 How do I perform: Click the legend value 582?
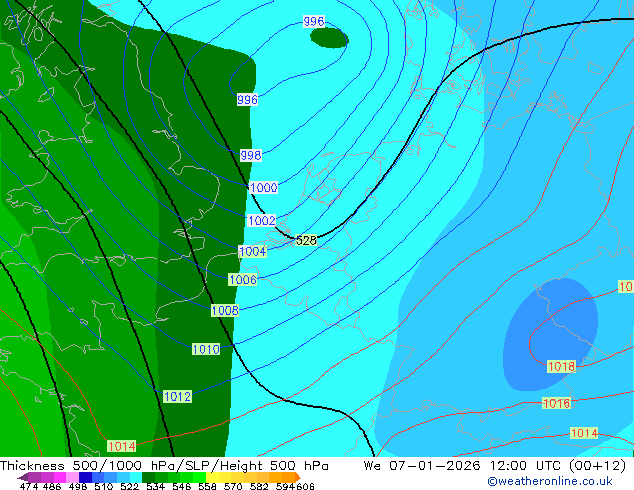[x=259, y=486]
